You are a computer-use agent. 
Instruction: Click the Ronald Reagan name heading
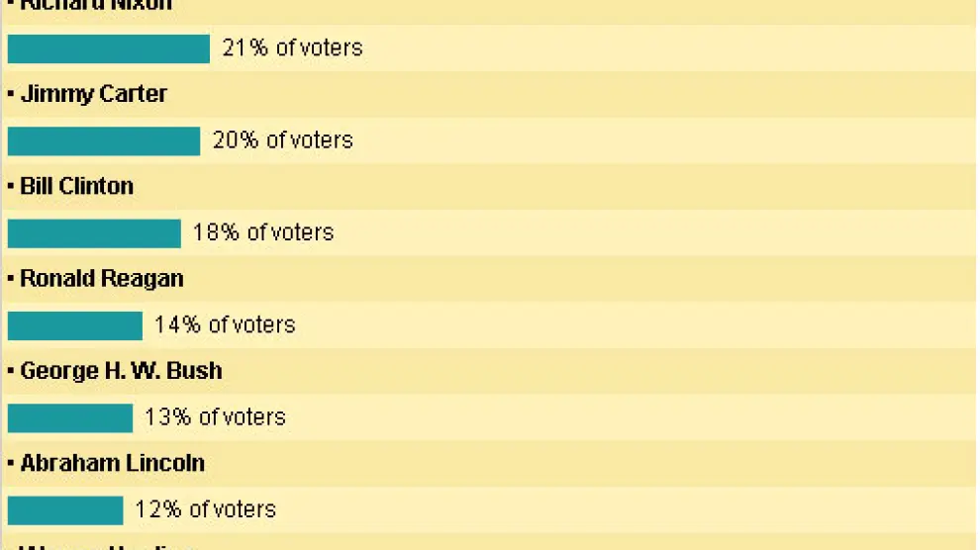click(101, 279)
